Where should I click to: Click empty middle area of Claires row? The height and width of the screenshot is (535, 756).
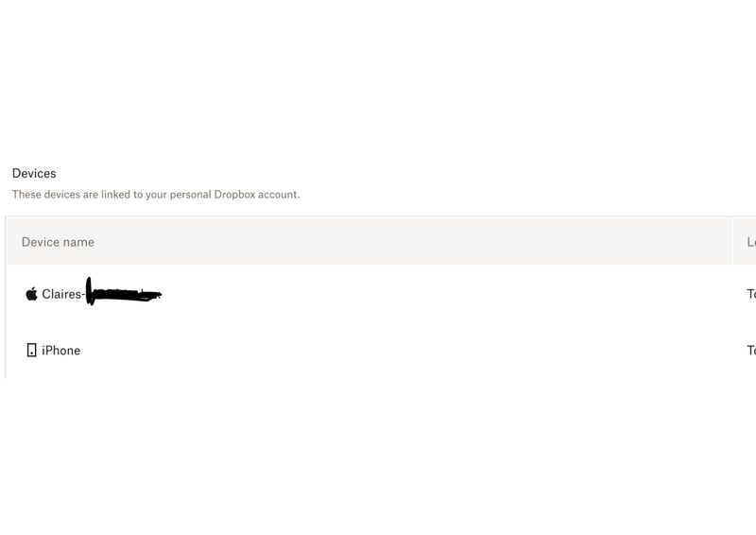point(434,294)
